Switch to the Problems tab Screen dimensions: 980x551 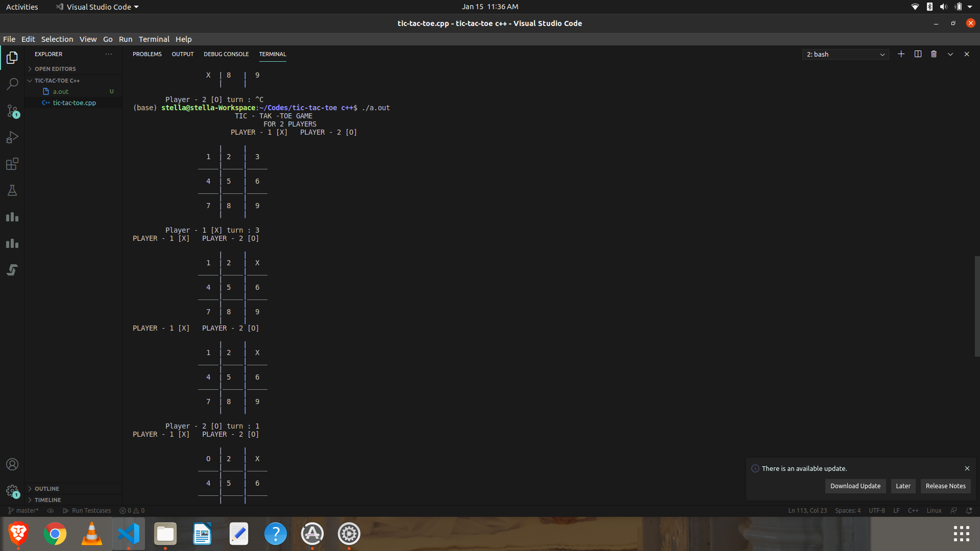[x=147, y=54]
